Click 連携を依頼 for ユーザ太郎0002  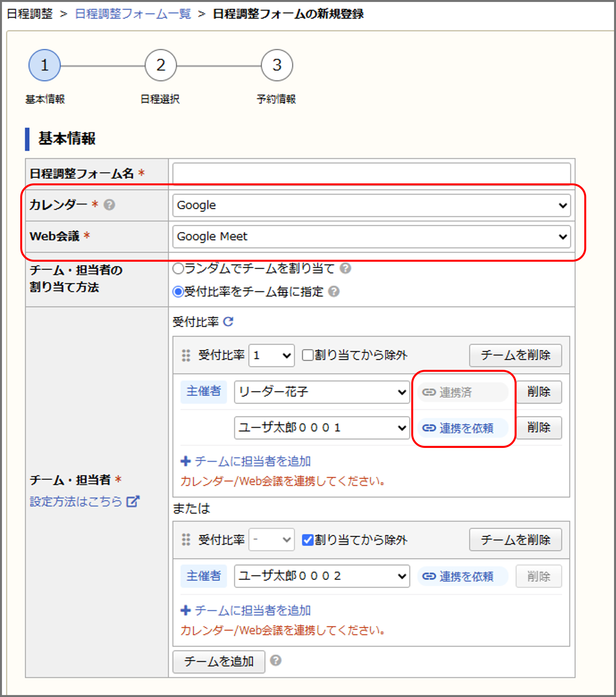pyautogui.click(x=463, y=576)
